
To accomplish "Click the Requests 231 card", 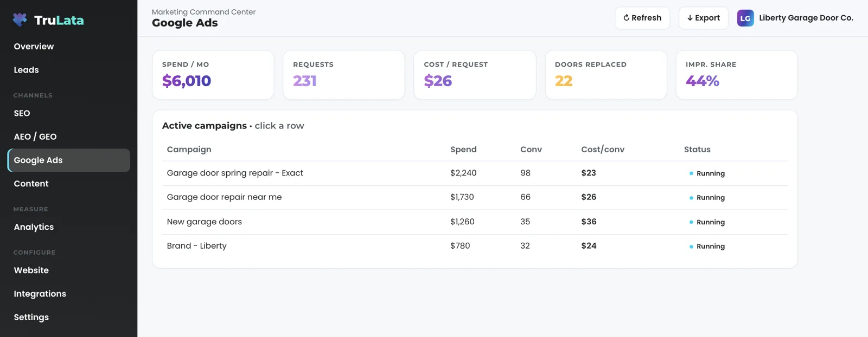I will tap(344, 75).
